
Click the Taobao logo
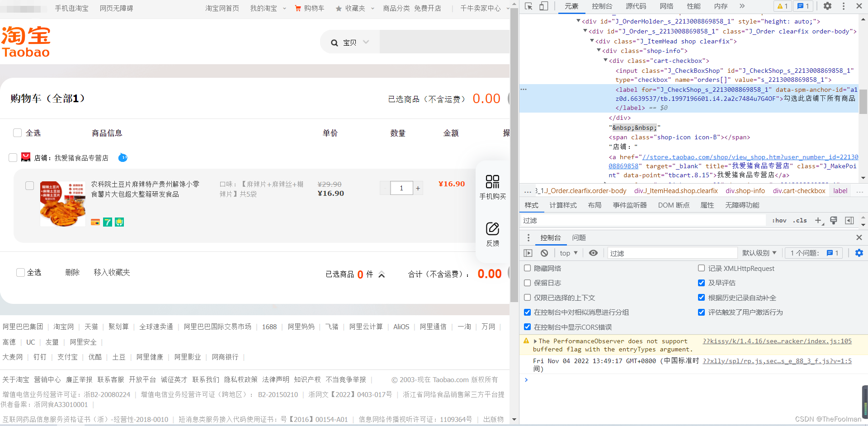click(26, 42)
